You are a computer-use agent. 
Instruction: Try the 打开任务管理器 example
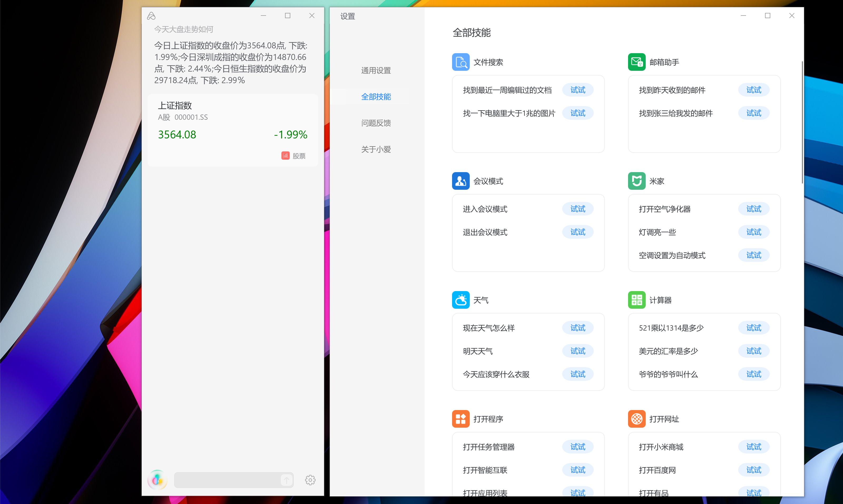tap(578, 447)
